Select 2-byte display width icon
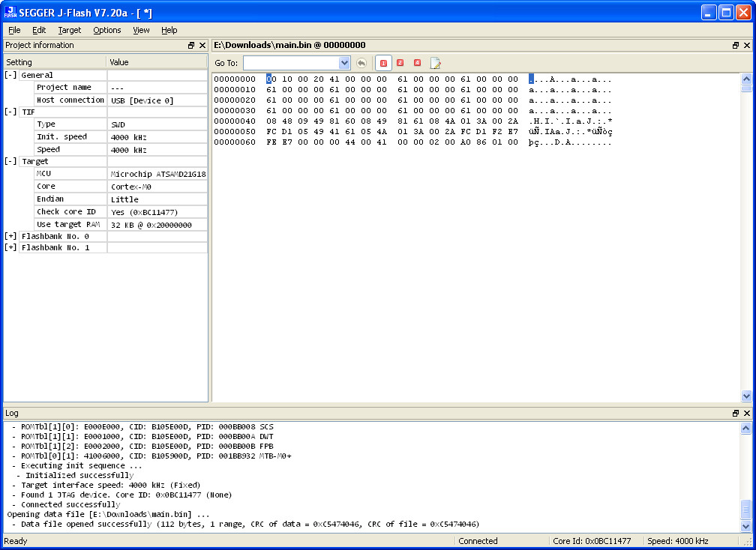This screenshot has width=756, height=550. (x=400, y=63)
